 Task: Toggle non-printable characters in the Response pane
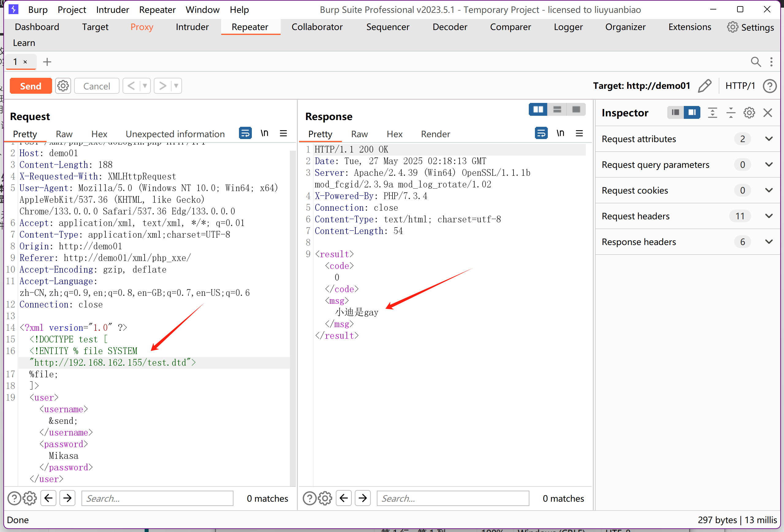560,134
